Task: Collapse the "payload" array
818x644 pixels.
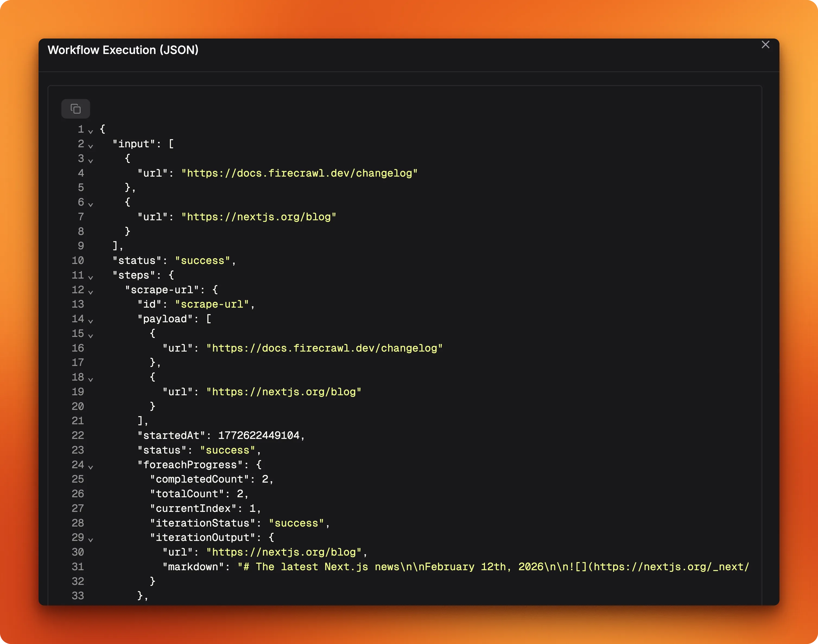Action: (x=90, y=321)
